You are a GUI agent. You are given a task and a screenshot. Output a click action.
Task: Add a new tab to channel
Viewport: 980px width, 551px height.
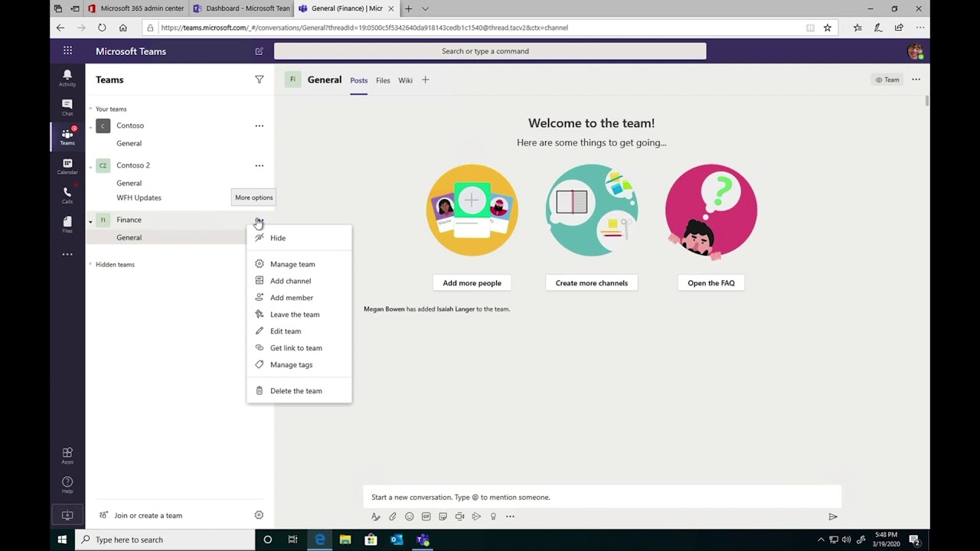coord(426,80)
